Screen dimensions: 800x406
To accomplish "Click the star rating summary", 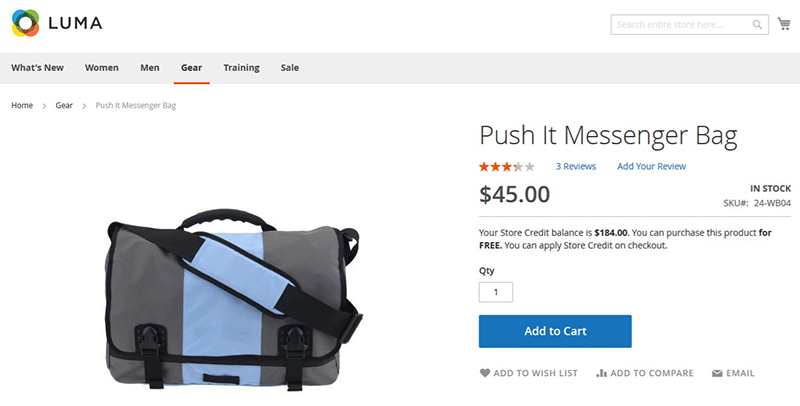I will click(x=507, y=166).
